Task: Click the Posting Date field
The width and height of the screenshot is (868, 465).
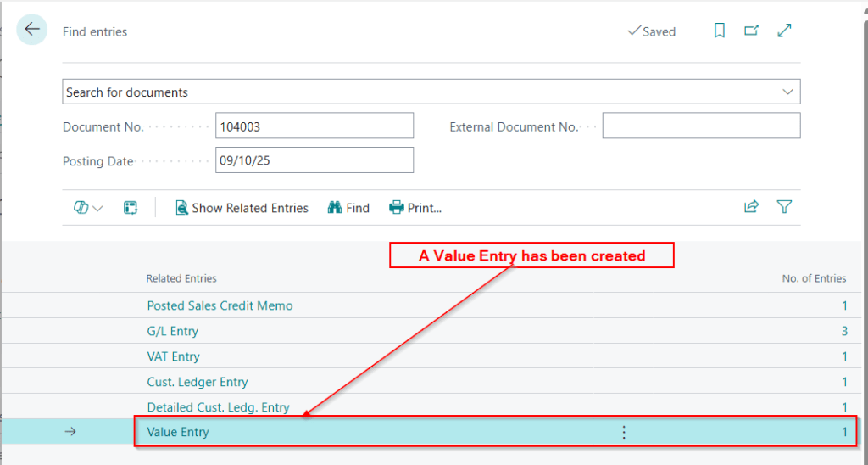Action: tap(314, 160)
